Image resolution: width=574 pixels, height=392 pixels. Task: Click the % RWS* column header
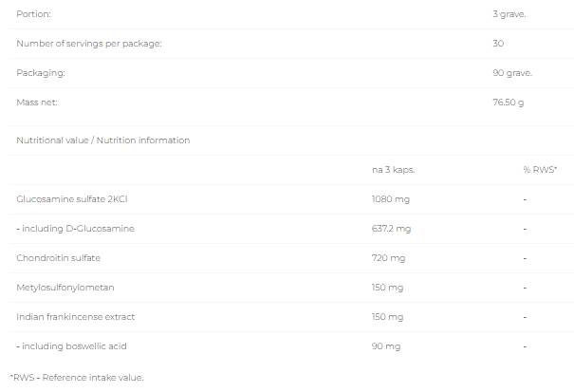pyautogui.click(x=540, y=170)
